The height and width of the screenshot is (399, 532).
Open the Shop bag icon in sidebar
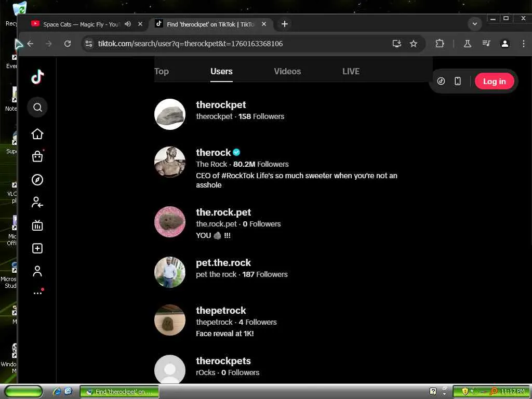37,156
